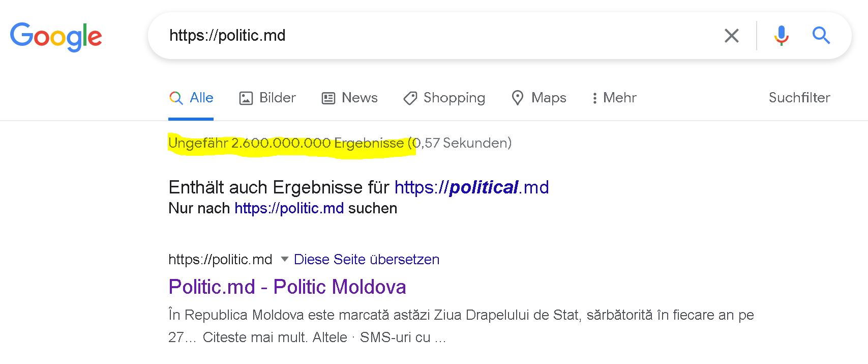Open the suggested https://political.md link

tap(471, 187)
